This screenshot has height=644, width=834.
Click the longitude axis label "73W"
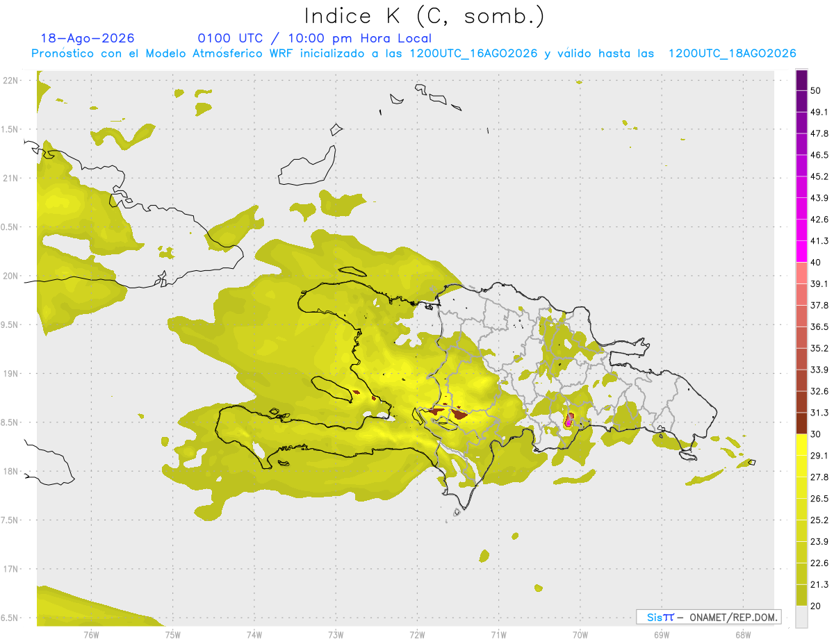point(336,634)
